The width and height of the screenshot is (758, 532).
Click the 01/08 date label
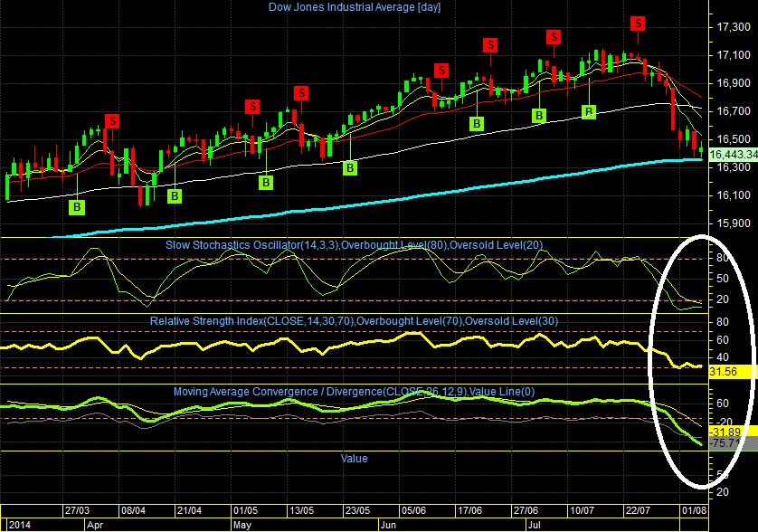(x=694, y=510)
